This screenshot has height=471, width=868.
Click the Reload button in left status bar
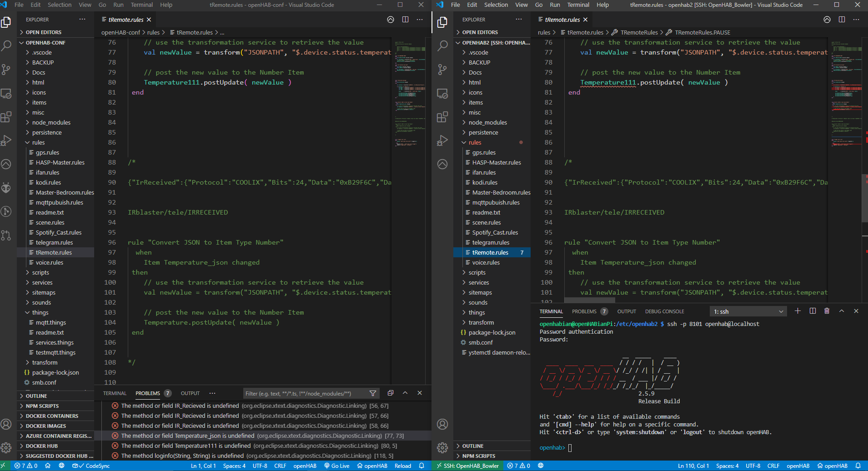[402, 466]
